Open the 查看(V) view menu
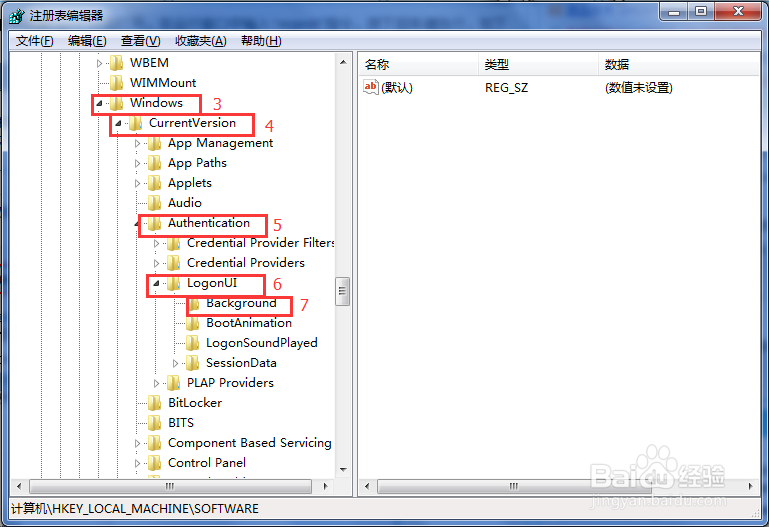 (141, 41)
